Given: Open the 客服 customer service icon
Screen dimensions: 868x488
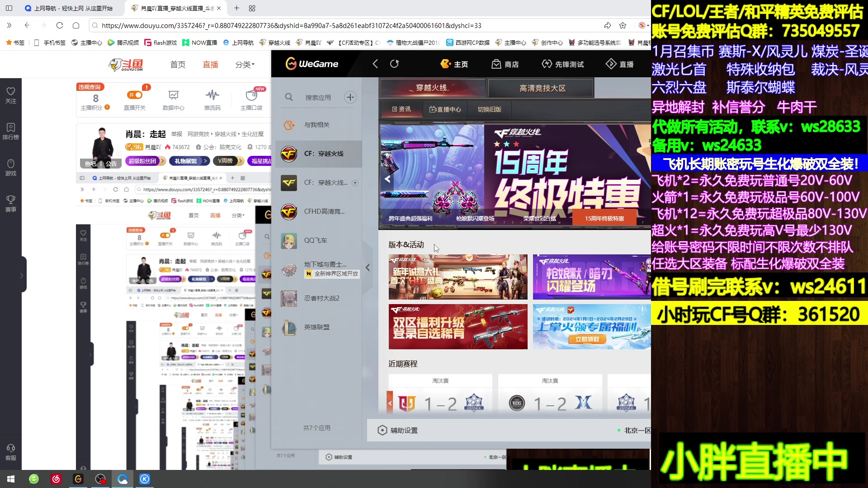Looking at the screenshot, I should pos(11,452).
